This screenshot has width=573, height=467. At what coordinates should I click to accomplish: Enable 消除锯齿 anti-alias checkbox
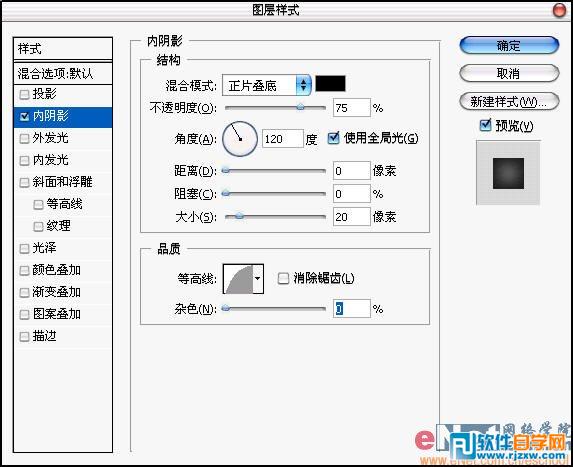coord(283,278)
